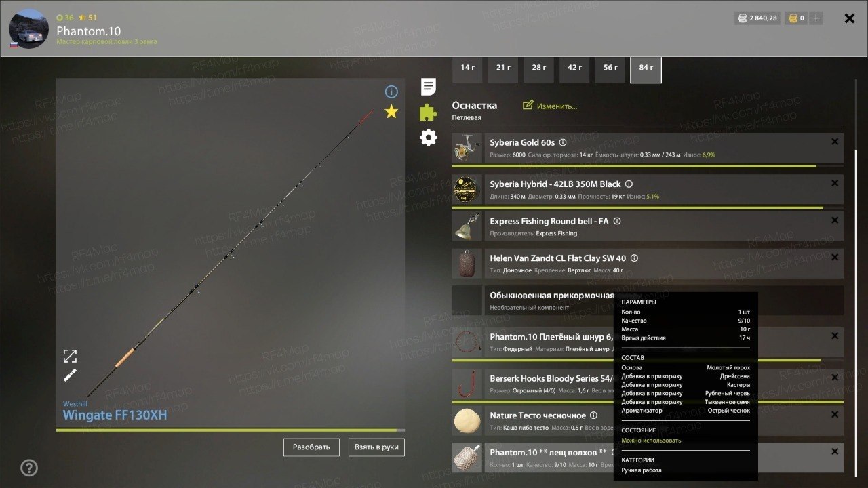Open help question mark icon

[x=29, y=468]
